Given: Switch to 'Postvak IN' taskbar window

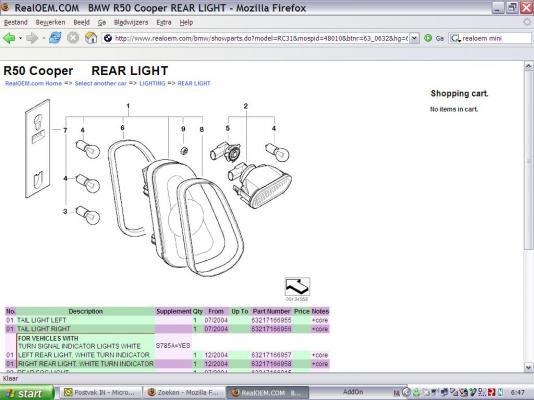Looking at the screenshot, I should click(x=101, y=393).
